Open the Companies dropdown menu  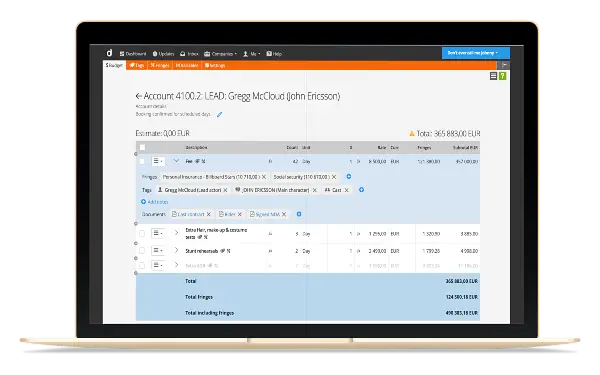tap(220, 54)
